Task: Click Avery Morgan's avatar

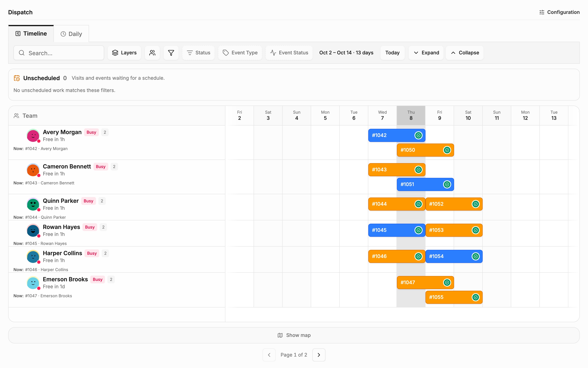Action: tap(33, 136)
